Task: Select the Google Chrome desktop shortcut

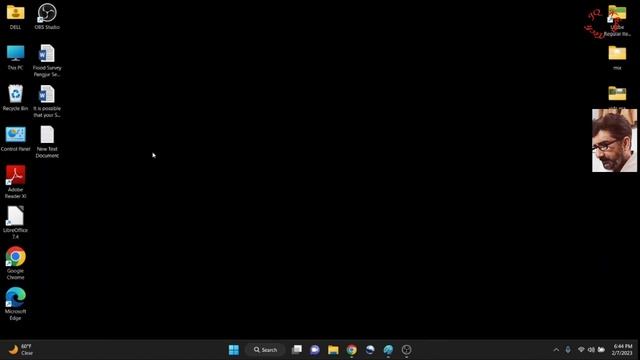Action: pyautogui.click(x=16, y=263)
